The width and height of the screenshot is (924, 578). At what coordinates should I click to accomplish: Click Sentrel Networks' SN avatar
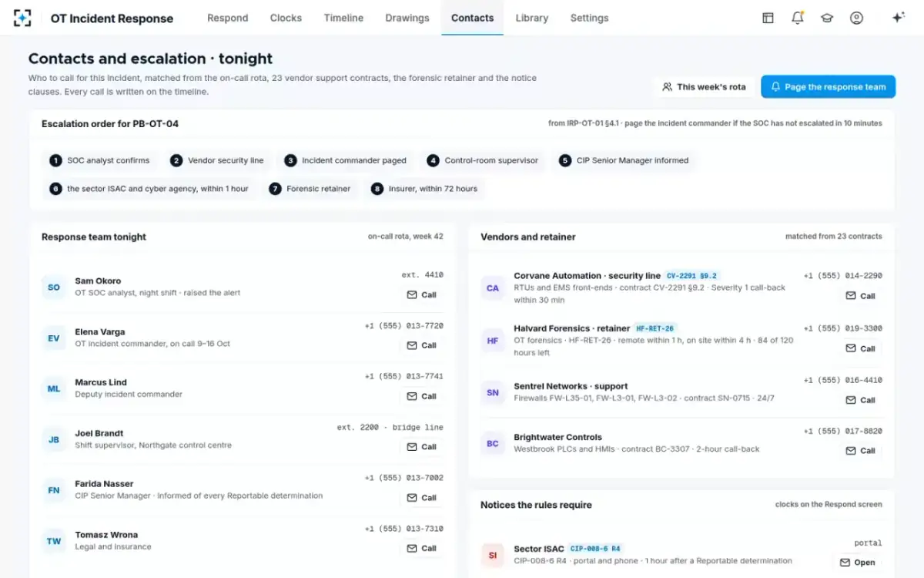[x=493, y=392]
